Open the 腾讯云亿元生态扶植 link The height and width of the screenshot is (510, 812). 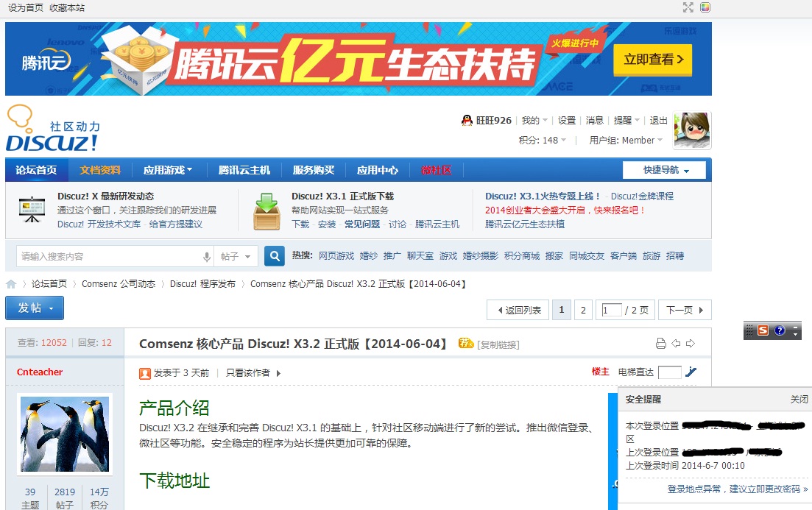[525, 224]
